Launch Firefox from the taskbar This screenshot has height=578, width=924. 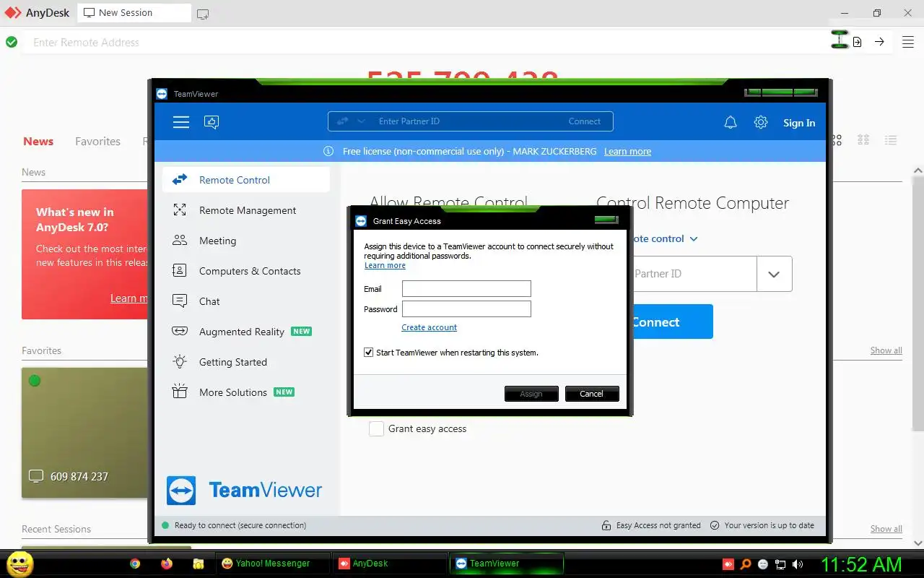coord(167,564)
